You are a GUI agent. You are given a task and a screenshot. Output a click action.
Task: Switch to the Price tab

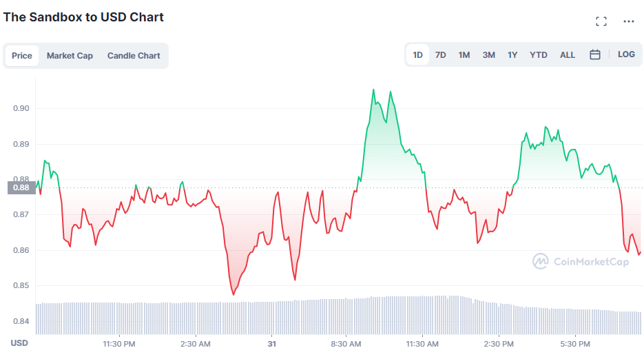pos(22,55)
